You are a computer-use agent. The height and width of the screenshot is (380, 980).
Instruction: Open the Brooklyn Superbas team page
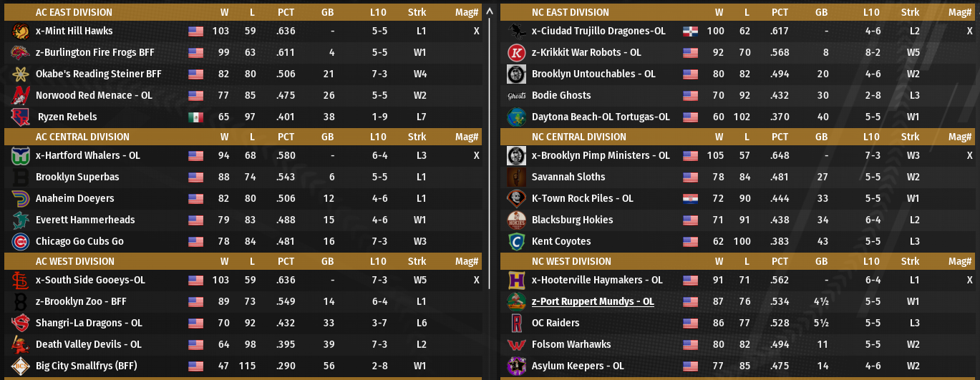point(77,177)
